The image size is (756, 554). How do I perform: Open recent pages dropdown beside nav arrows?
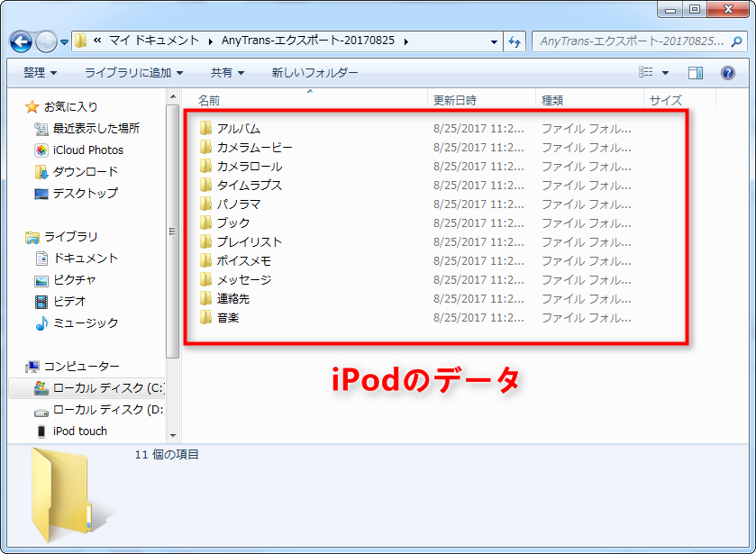(64, 42)
